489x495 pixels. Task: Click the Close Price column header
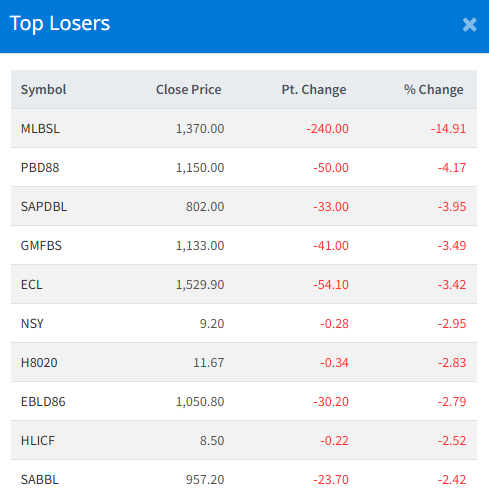188,89
